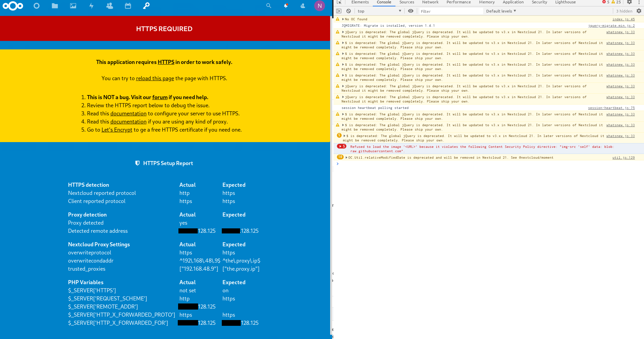The image size is (644, 339).
Task: Switch to Network tab
Action: click(x=430, y=2)
